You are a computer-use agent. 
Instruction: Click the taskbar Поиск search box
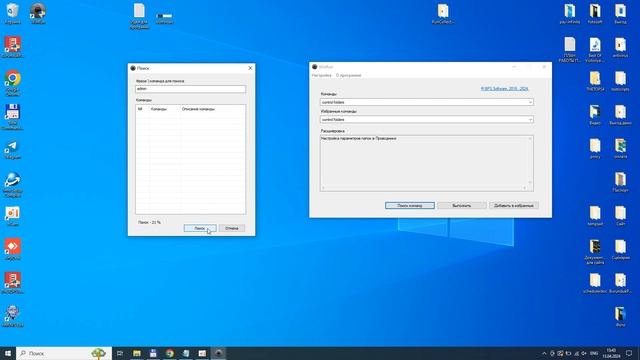coord(64,353)
